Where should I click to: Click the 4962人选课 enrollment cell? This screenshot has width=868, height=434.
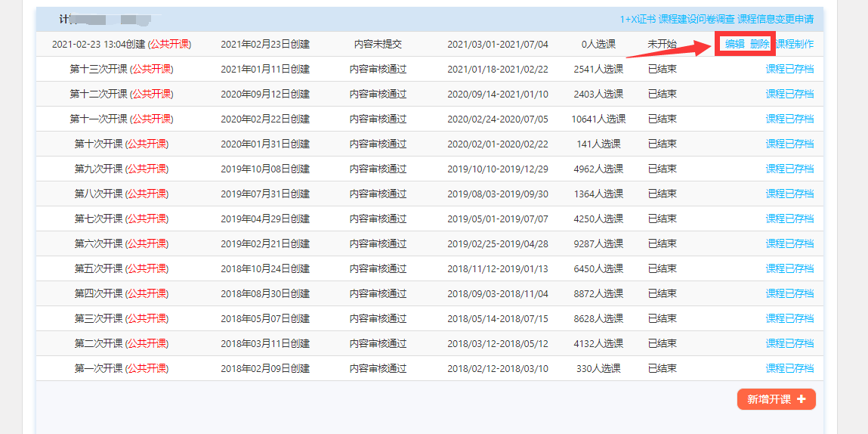coord(598,169)
